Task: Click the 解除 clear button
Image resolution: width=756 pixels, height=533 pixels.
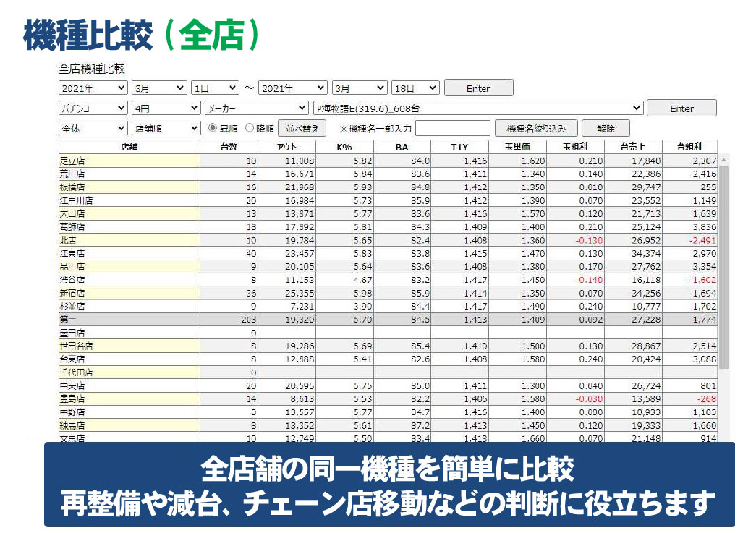Action: point(606,127)
